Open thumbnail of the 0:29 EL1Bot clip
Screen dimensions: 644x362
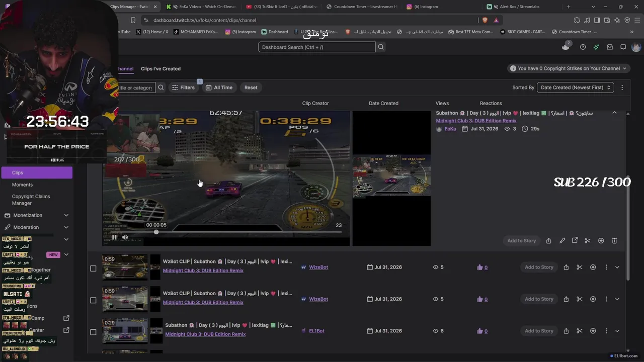pyautogui.click(x=125, y=330)
